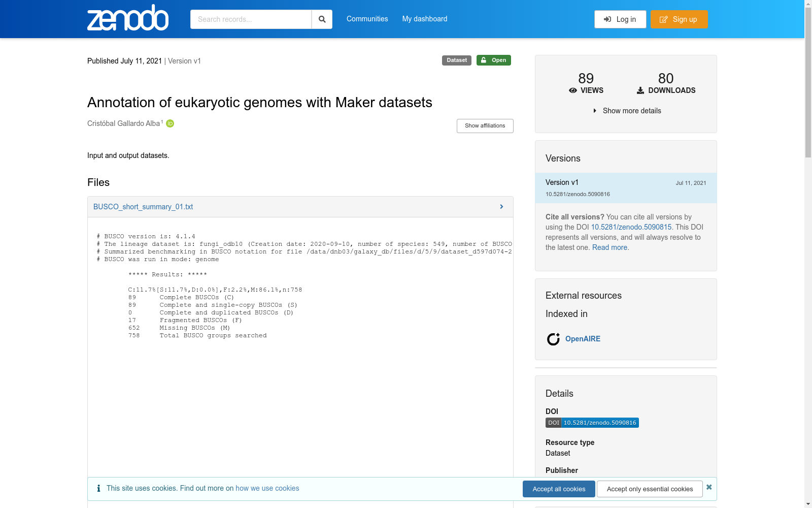Open the author's ORCID icon

170,123
